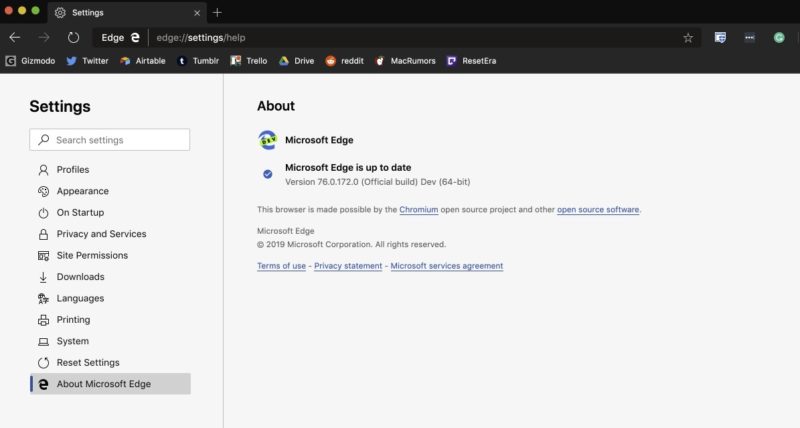Click the green profile avatar icon

(778, 37)
